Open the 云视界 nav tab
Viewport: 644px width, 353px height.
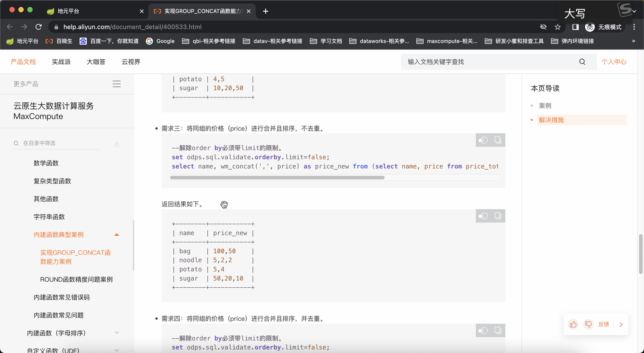[x=131, y=62]
